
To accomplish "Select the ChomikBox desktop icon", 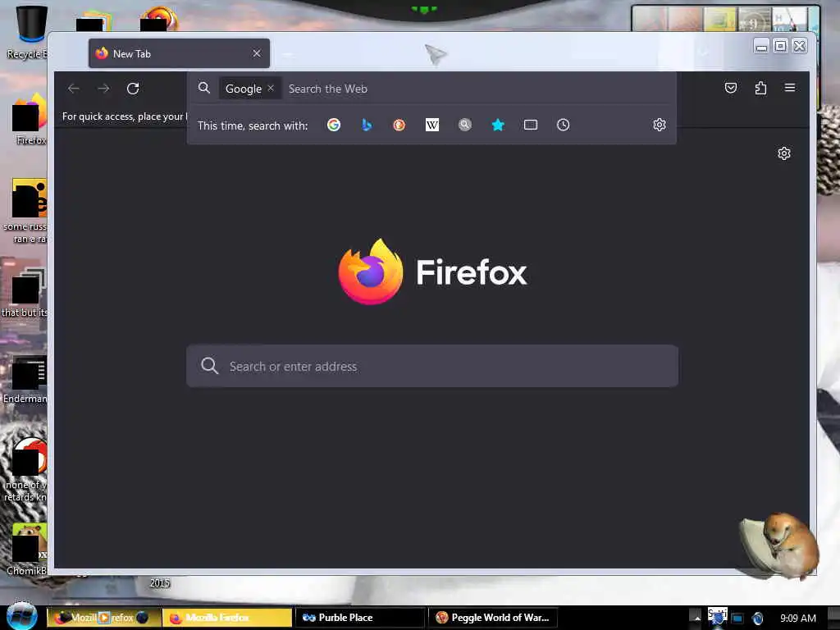I will [x=27, y=550].
